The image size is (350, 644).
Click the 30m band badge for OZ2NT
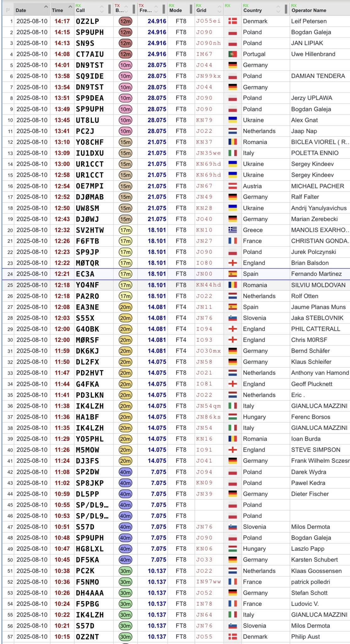click(x=125, y=637)
